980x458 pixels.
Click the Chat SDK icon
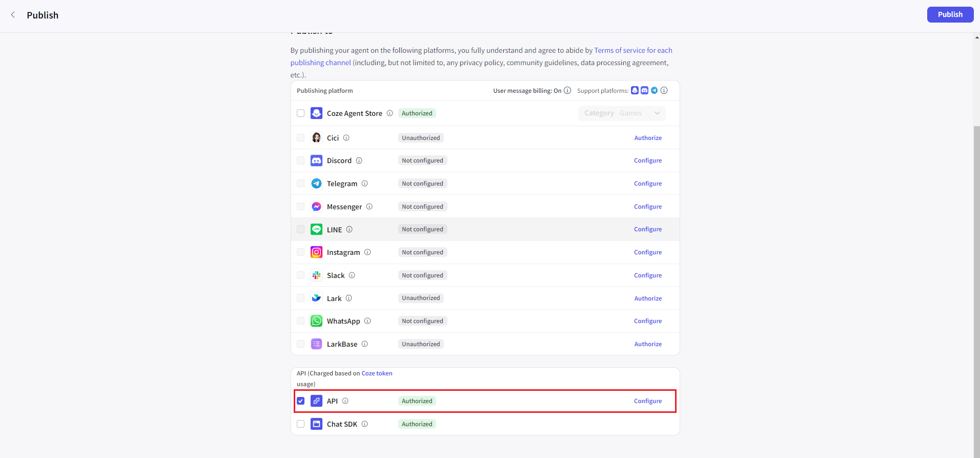pyautogui.click(x=317, y=424)
